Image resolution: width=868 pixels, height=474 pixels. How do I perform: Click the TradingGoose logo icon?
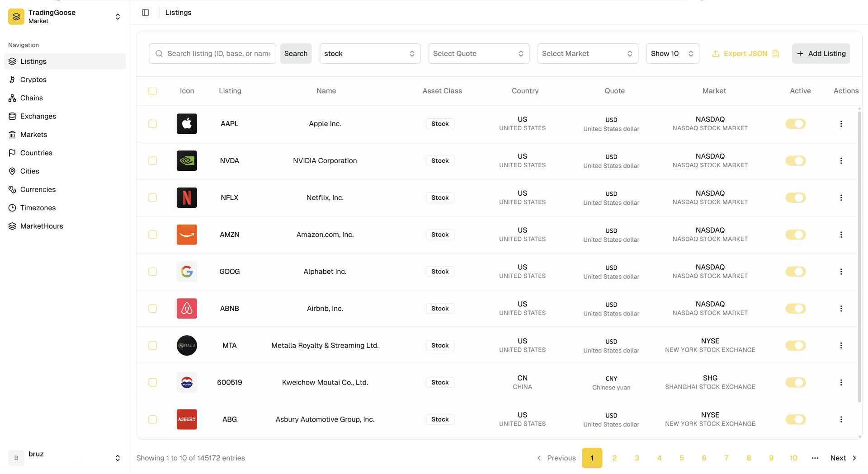click(16, 16)
